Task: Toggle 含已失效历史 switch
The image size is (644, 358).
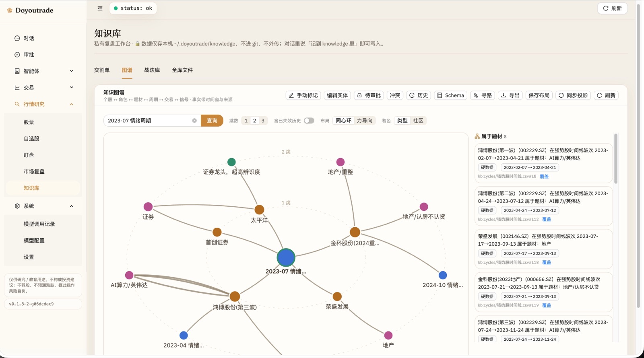Action: click(x=309, y=121)
